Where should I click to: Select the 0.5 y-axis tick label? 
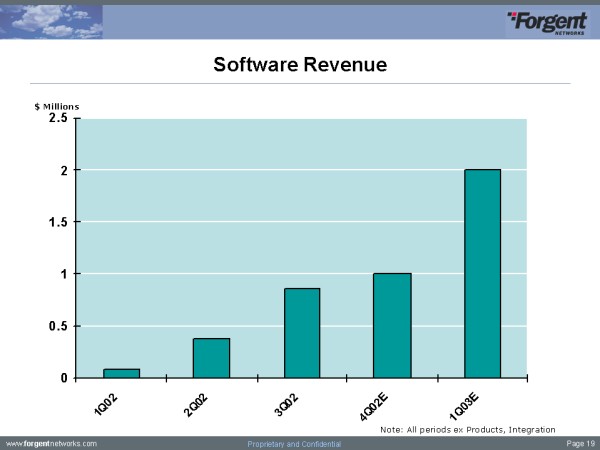57,326
